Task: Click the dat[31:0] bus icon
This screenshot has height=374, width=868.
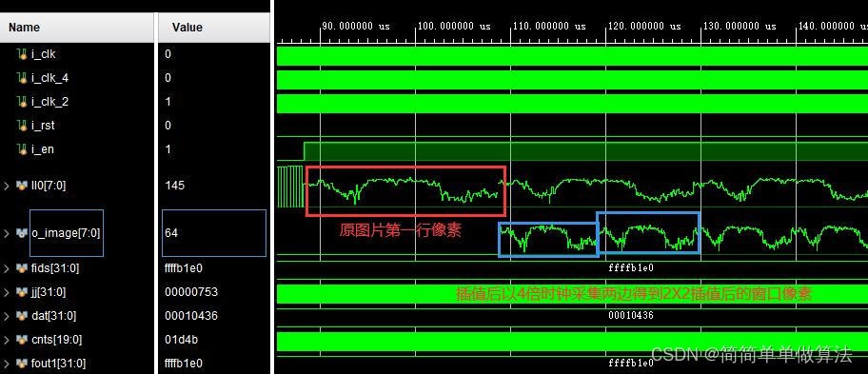Action: (22, 316)
